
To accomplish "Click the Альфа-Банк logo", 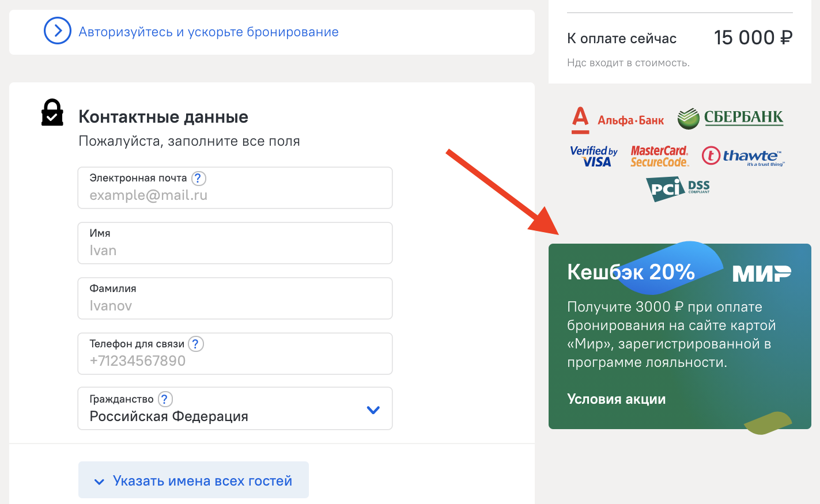I will [x=617, y=119].
